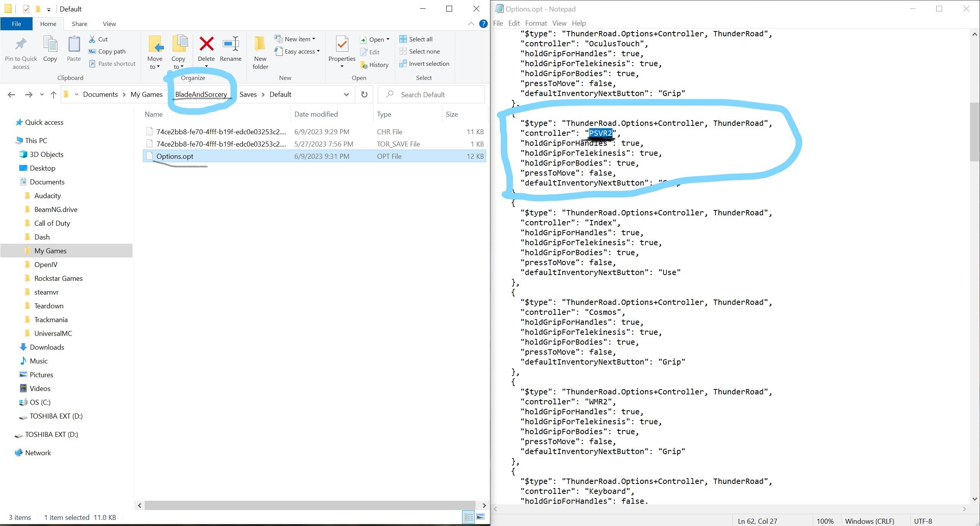Click the address bar refresh icon
The width and height of the screenshot is (980, 526).
364,94
